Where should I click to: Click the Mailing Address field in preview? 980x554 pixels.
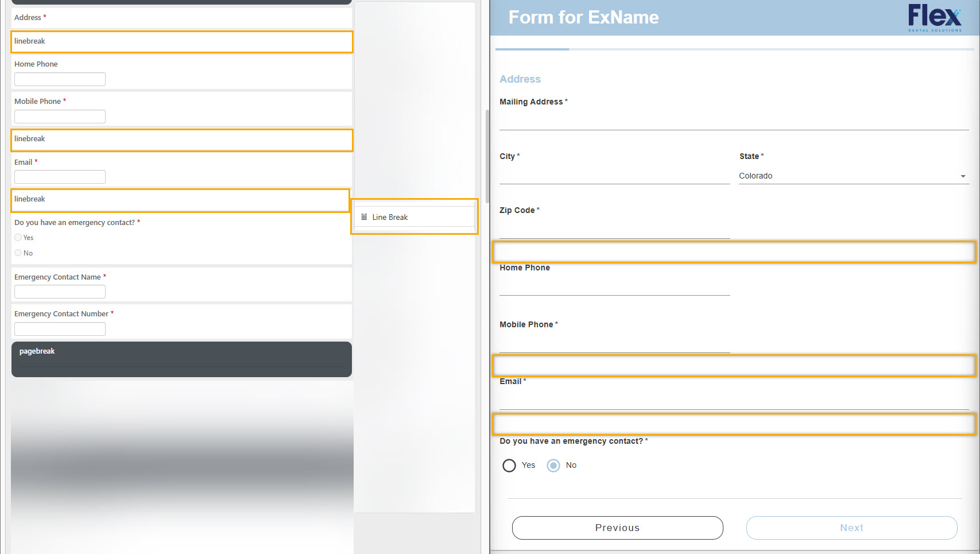point(734,121)
